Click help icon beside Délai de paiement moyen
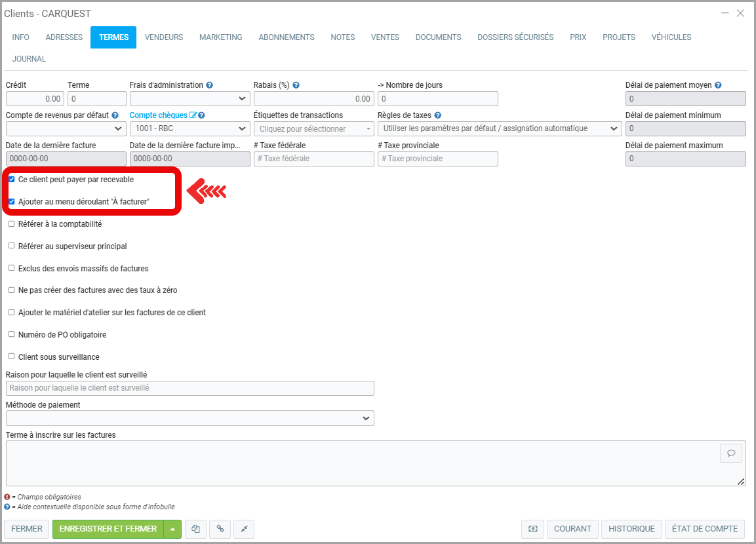Image resolution: width=756 pixels, height=544 pixels. point(718,85)
